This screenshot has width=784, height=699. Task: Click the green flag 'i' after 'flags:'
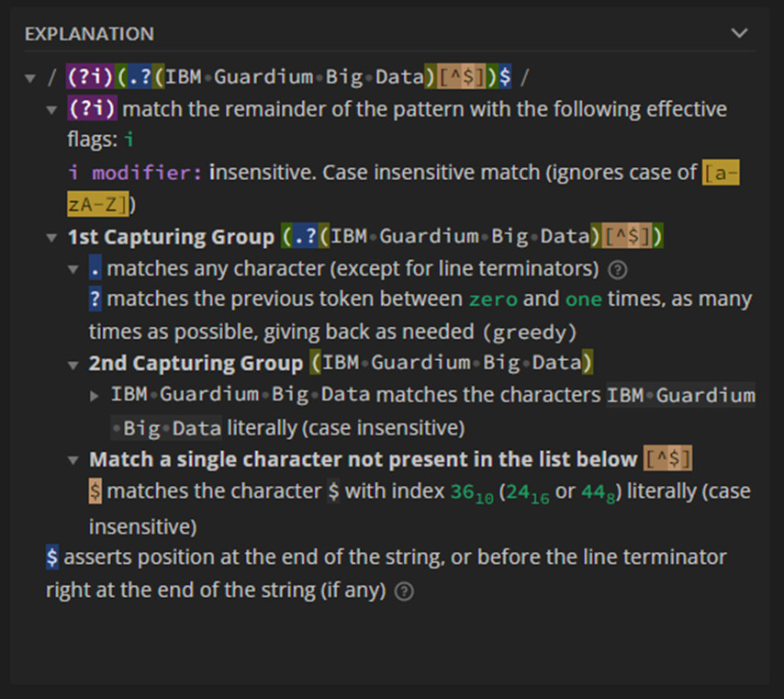(129, 140)
